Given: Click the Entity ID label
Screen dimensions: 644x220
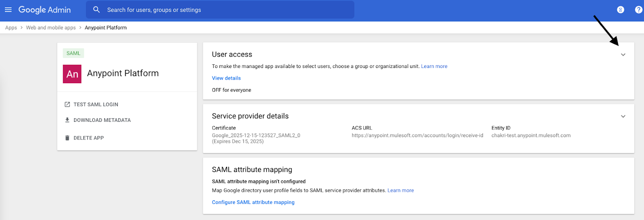Looking at the screenshot, I should point(501,128).
